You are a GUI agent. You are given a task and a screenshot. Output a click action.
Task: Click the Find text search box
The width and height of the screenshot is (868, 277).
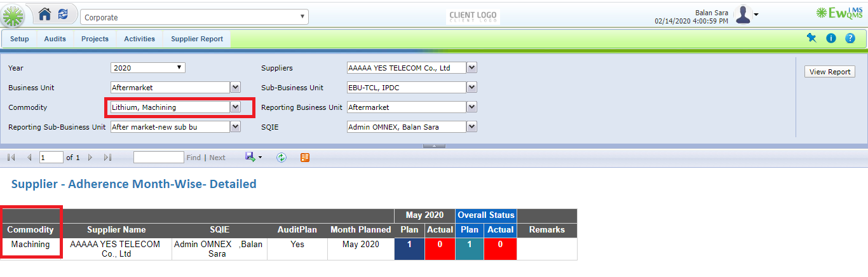tap(159, 157)
